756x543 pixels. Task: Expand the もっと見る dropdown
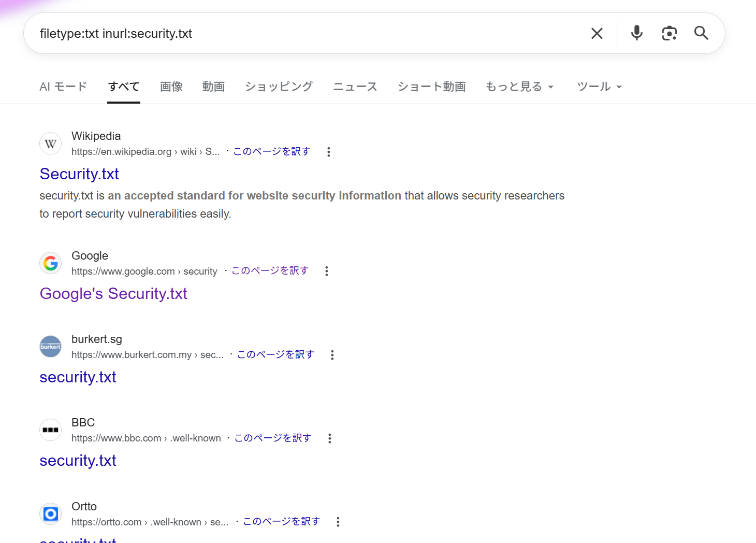[519, 87]
